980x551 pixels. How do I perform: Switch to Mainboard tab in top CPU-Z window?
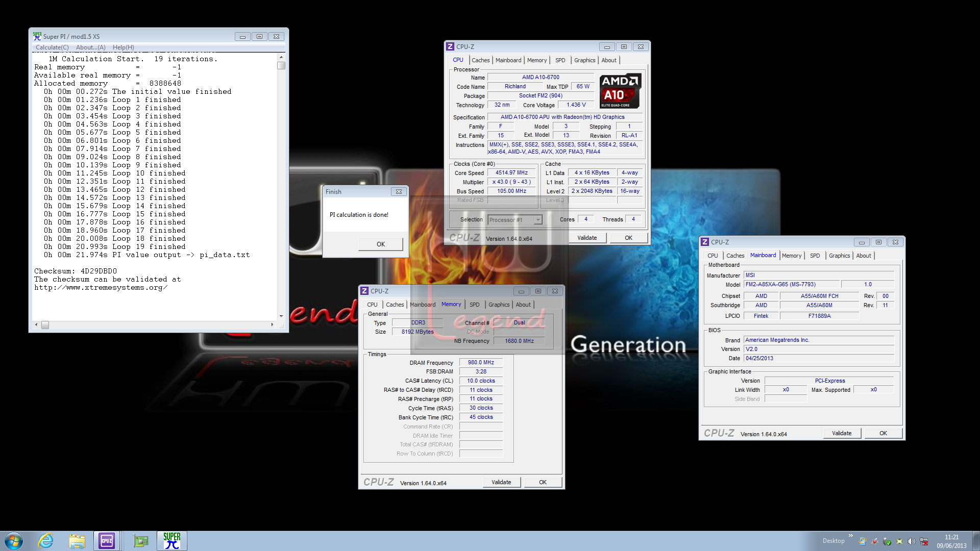pos(508,60)
